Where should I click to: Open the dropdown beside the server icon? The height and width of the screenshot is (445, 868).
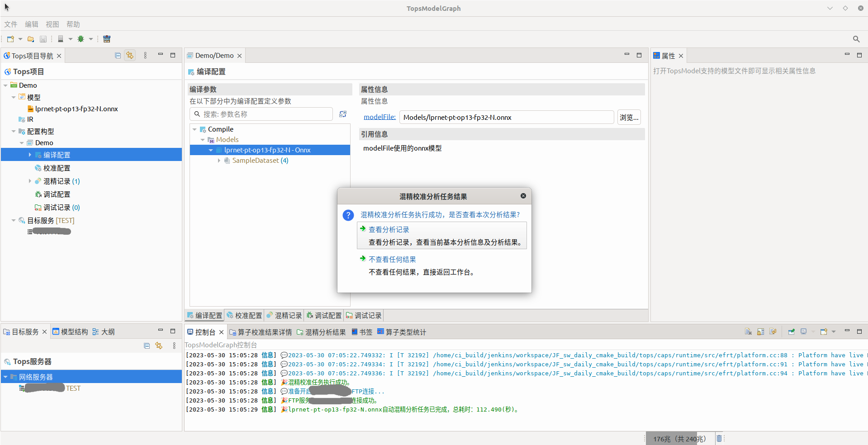71,39
